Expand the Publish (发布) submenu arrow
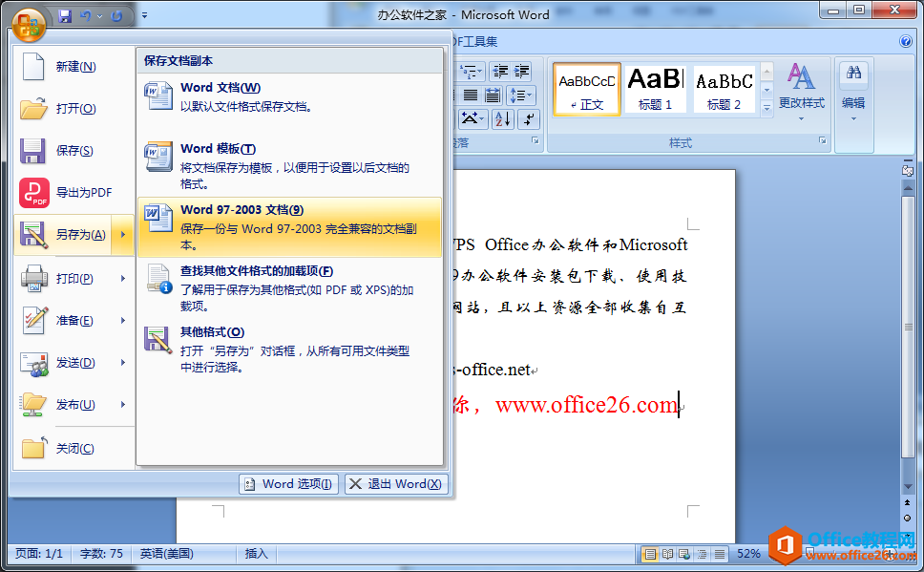Viewport: 924px width, 572px height. pos(123,405)
